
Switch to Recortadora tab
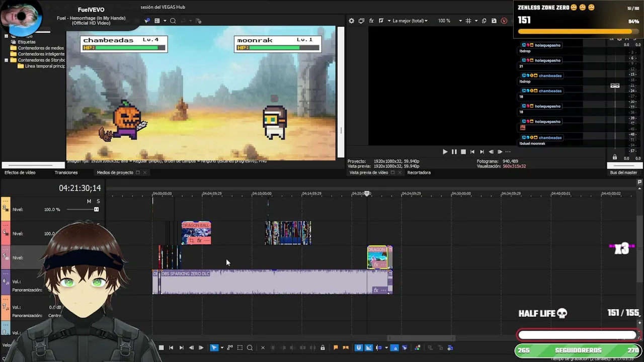[x=419, y=172]
